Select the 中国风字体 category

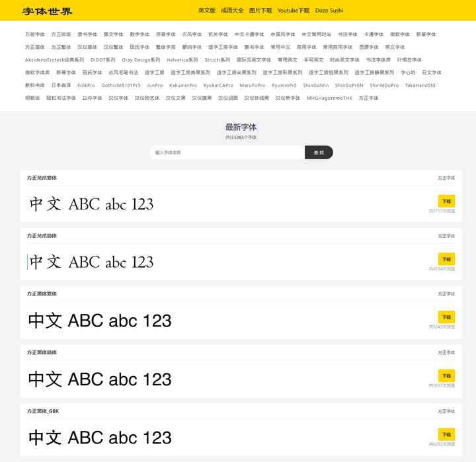pyautogui.click(x=283, y=34)
